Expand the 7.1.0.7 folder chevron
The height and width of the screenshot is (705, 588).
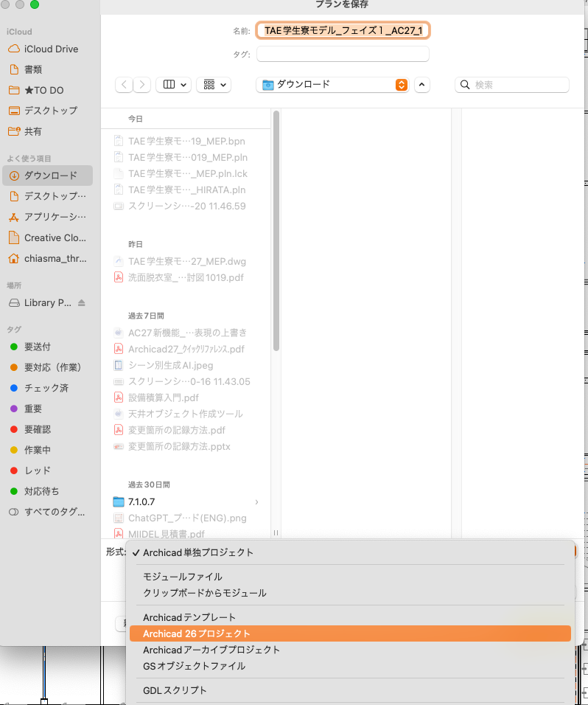pyautogui.click(x=256, y=501)
